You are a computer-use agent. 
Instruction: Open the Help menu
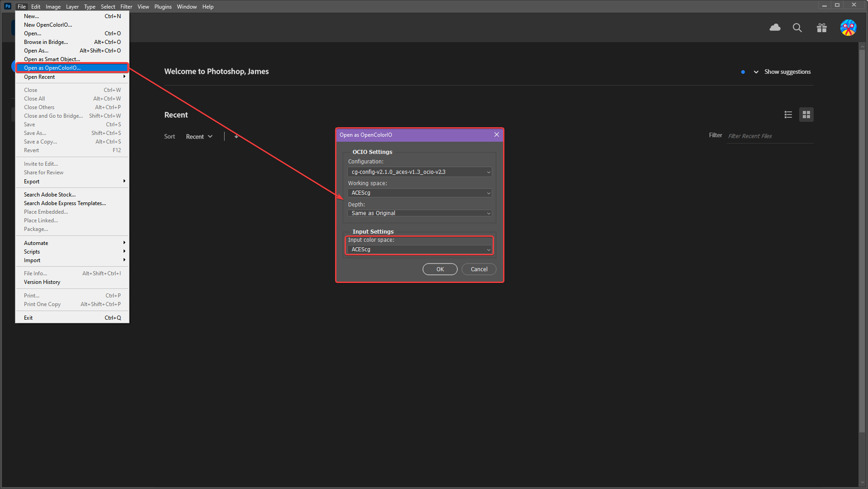tap(208, 6)
